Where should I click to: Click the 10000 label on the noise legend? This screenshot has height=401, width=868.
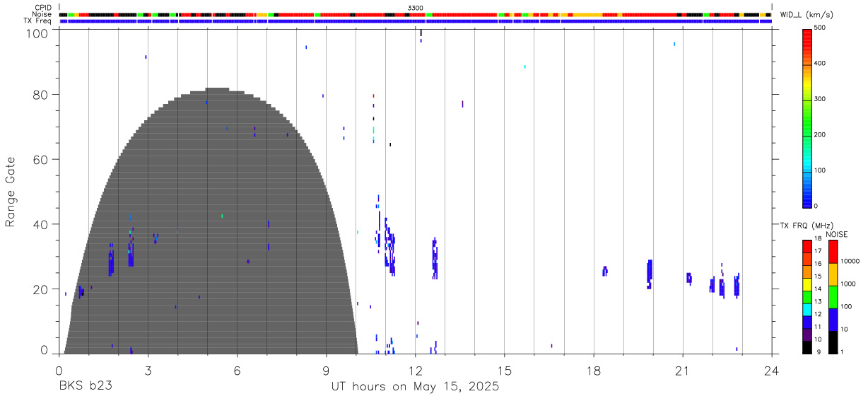click(x=850, y=262)
